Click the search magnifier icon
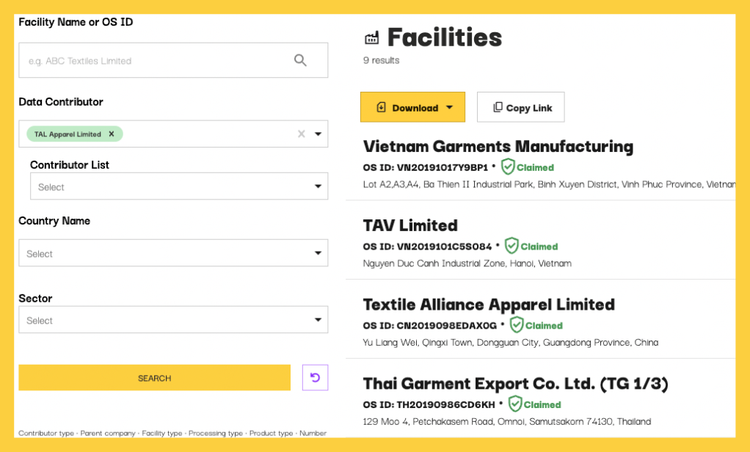This screenshot has height=452, width=750. (x=300, y=61)
